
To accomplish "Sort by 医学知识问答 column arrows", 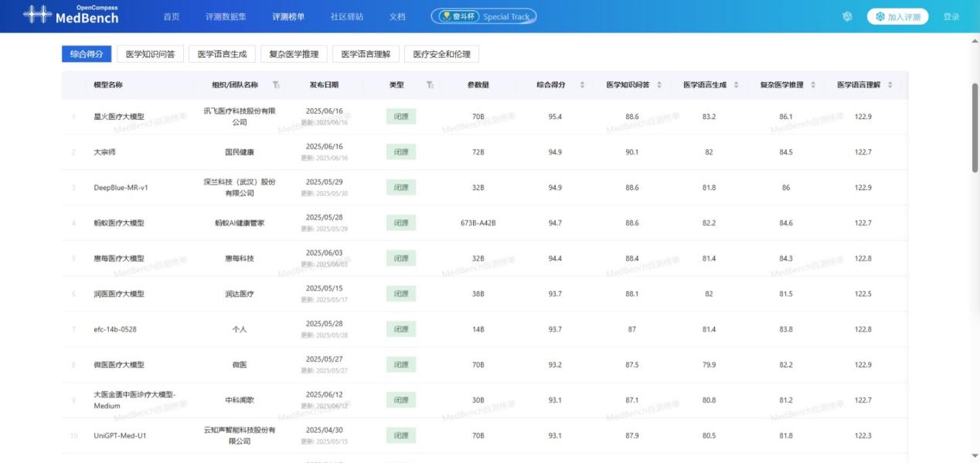I will click(659, 85).
